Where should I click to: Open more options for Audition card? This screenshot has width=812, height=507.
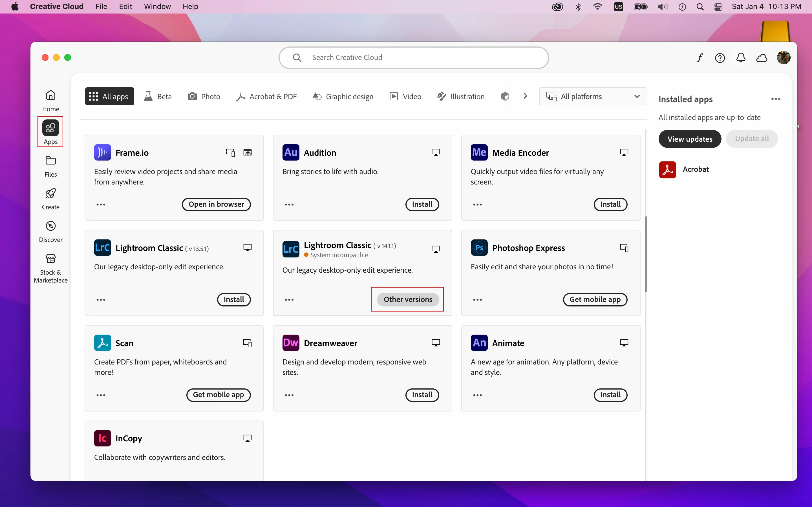289,204
